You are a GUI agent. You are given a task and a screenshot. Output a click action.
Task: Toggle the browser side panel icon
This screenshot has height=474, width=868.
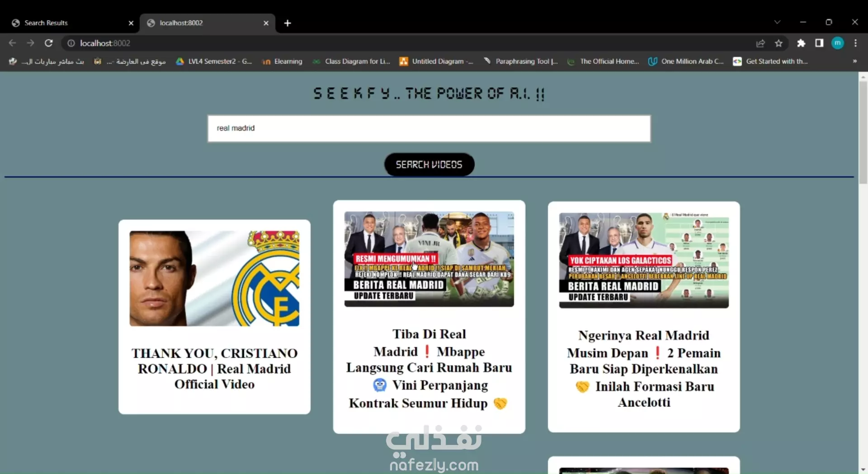(819, 43)
